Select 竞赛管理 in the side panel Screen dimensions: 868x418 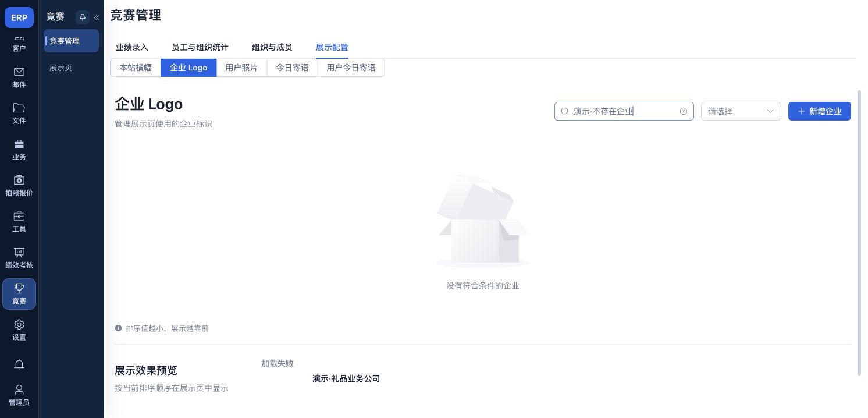(x=71, y=41)
